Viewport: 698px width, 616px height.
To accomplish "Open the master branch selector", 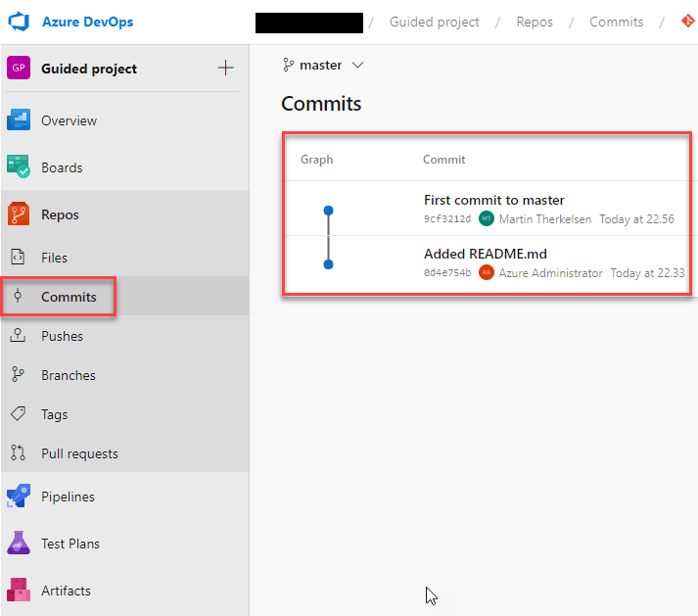I will [x=323, y=65].
